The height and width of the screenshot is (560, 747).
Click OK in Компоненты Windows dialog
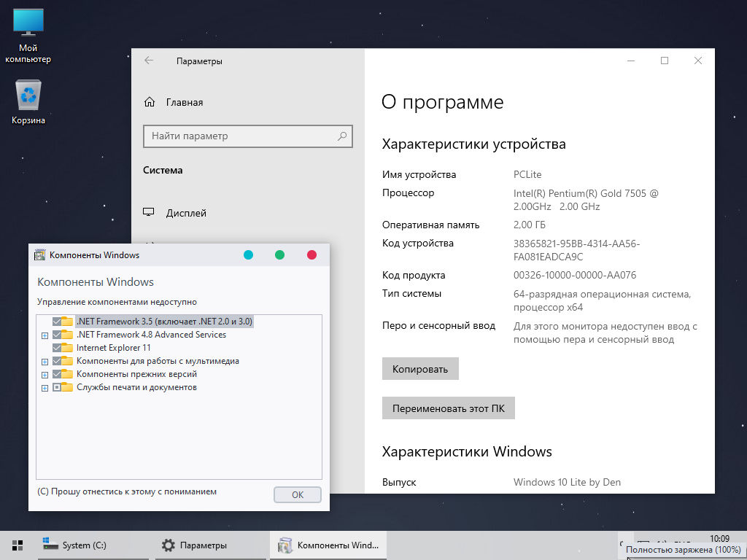point(298,495)
